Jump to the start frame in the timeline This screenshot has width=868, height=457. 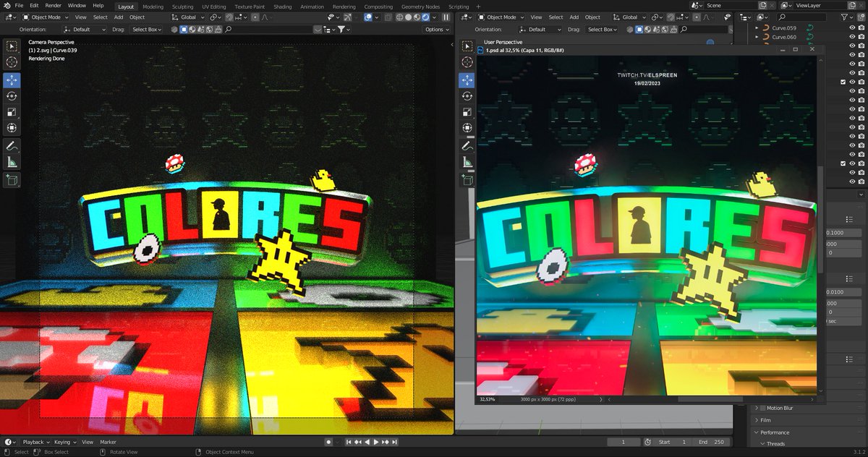click(x=349, y=442)
